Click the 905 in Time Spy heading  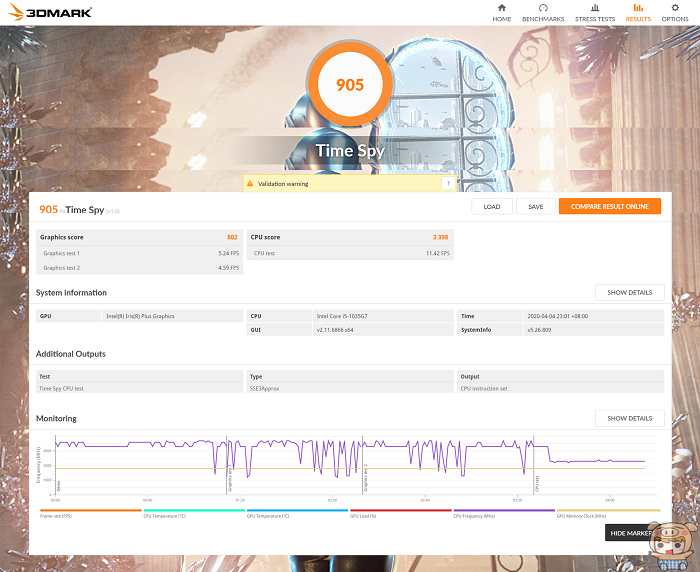(79, 209)
